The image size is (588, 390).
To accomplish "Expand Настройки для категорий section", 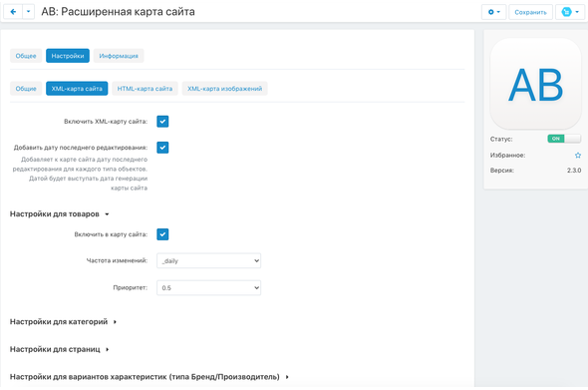I will [x=63, y=322].
